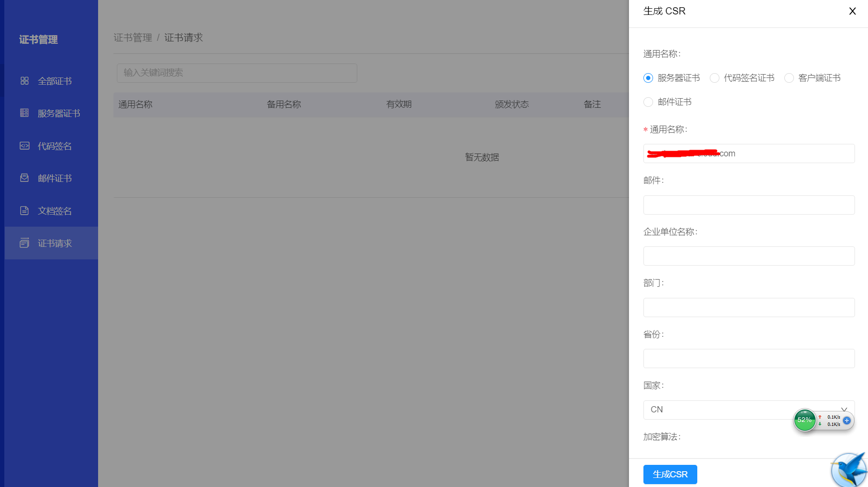868x487 pixels.
Task: Click the 代码签名 code icon in sidebar
Action: coord(25,146)
